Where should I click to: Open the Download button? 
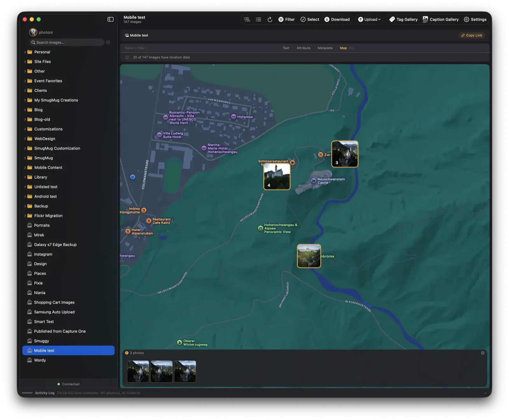point(337,19)
